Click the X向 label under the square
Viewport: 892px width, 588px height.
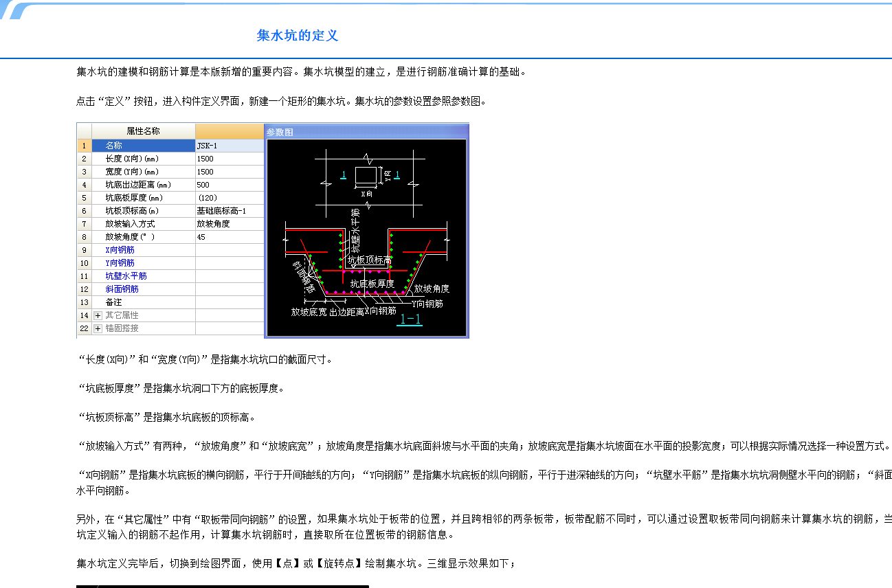point(366,194)
